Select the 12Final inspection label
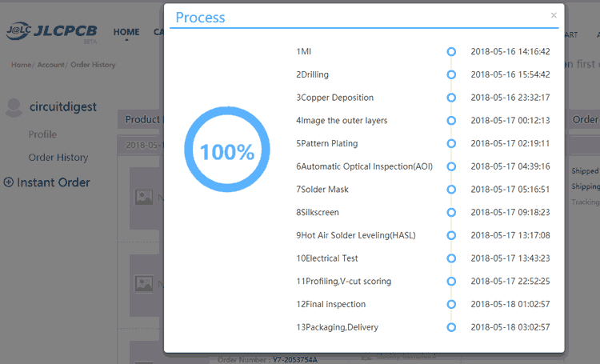600x364 pixels. (330, 304)
